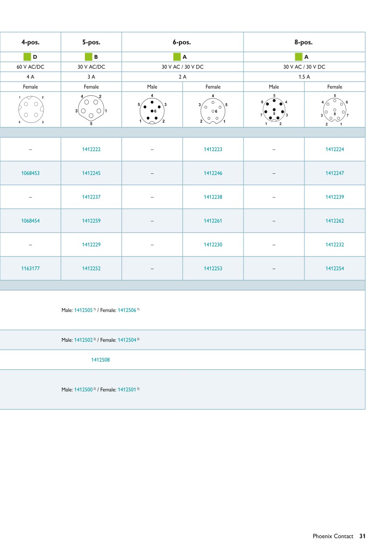Image resolution: width=392 pixels, height=554 pixels.
Task: Select the 6-pos. column header
Action: [182, 42]
